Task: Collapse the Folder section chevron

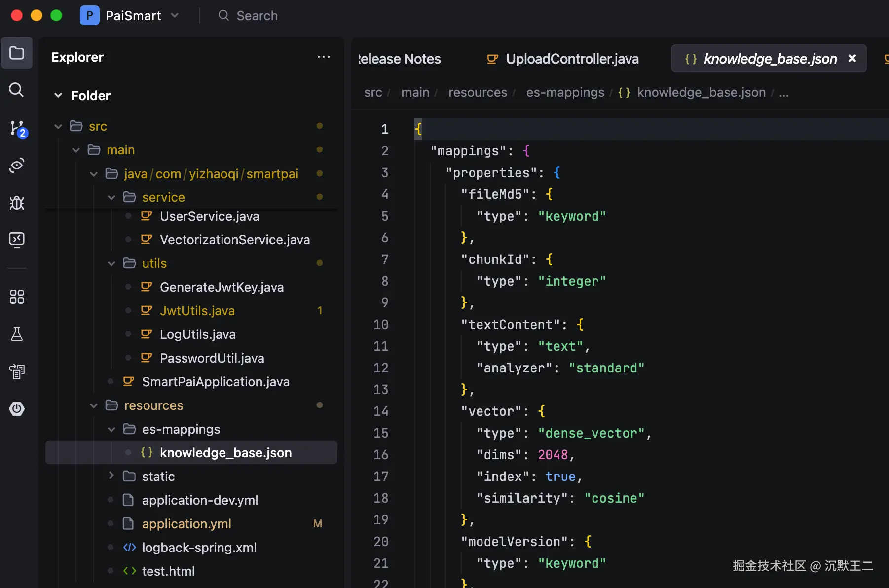Action: click(58, 95)
